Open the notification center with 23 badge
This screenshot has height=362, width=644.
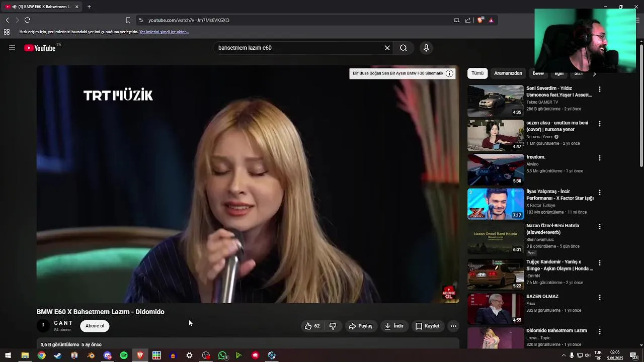click(635, 355)
